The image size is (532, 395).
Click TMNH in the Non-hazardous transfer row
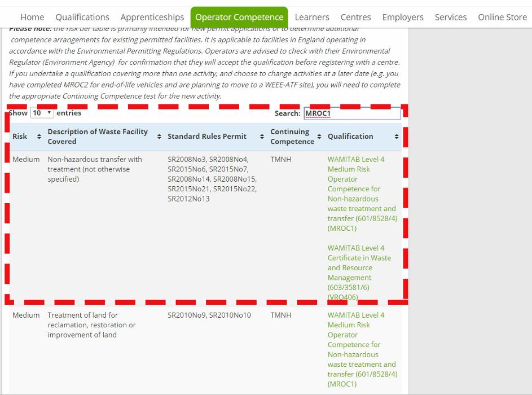click(x=281, y=159)
